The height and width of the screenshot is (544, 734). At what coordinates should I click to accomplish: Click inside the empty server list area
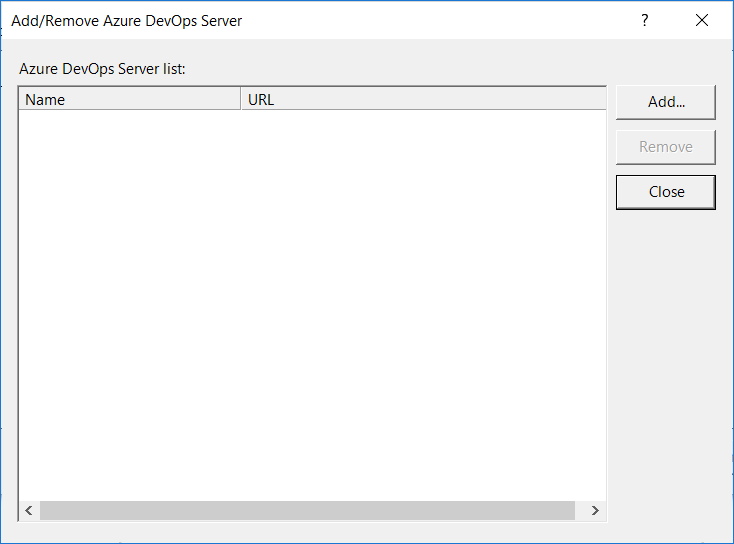312,300
